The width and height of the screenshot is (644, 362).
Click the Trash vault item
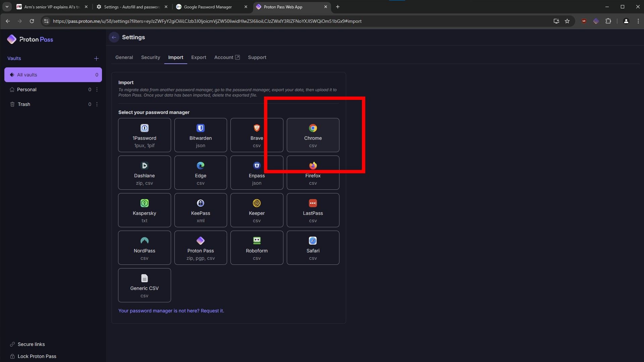click(24, 104)
